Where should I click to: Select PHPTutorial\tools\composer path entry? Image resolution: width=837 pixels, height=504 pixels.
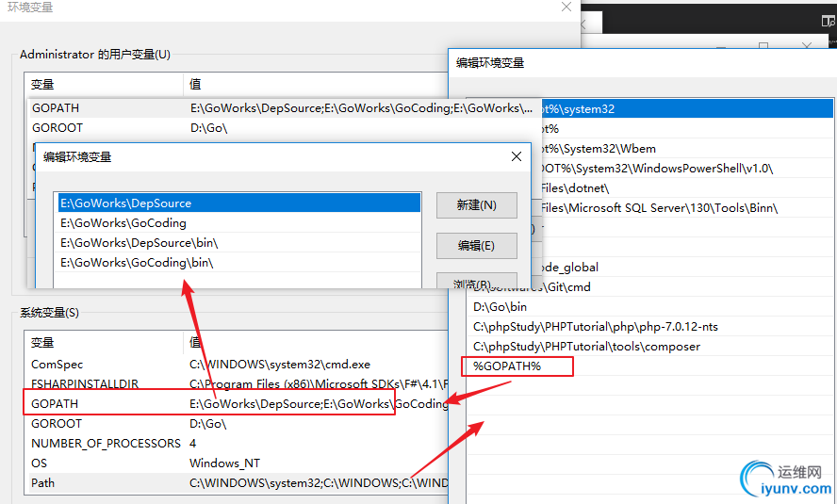pyautogui.click(x=649, y=346)
